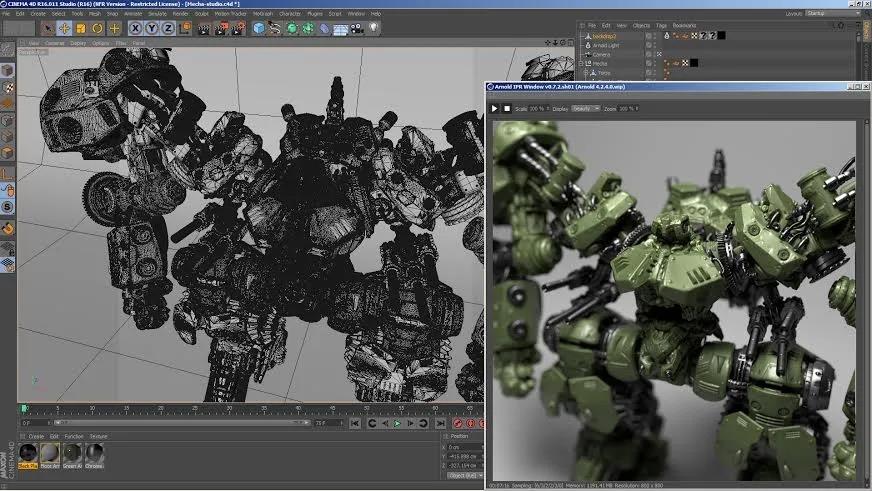Open the Display Beauty dropdown in IPR
872x491 pixels.
point(584,108)
